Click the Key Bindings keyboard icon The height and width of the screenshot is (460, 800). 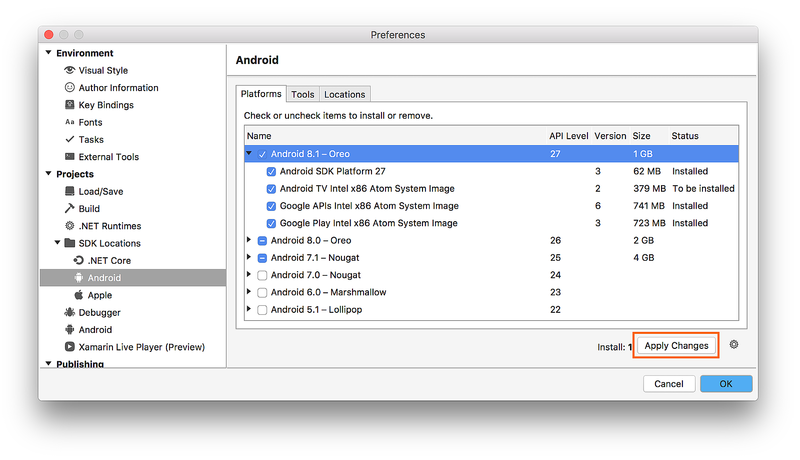pos(69,105)
